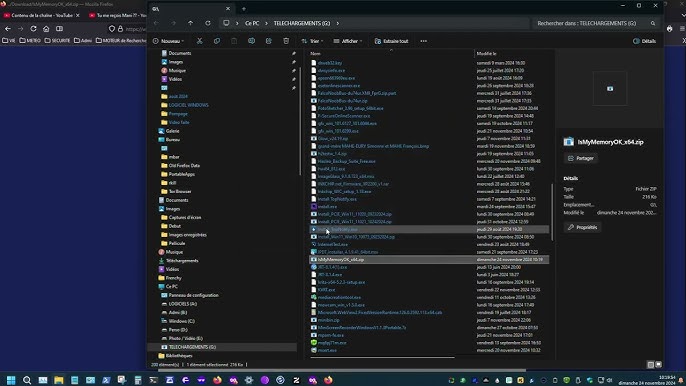This screenshot has height=386, width=686.
Task: Click the Rename icon in the Explorer toolbar
Action: pyautogui.click(x=251, y=41)
